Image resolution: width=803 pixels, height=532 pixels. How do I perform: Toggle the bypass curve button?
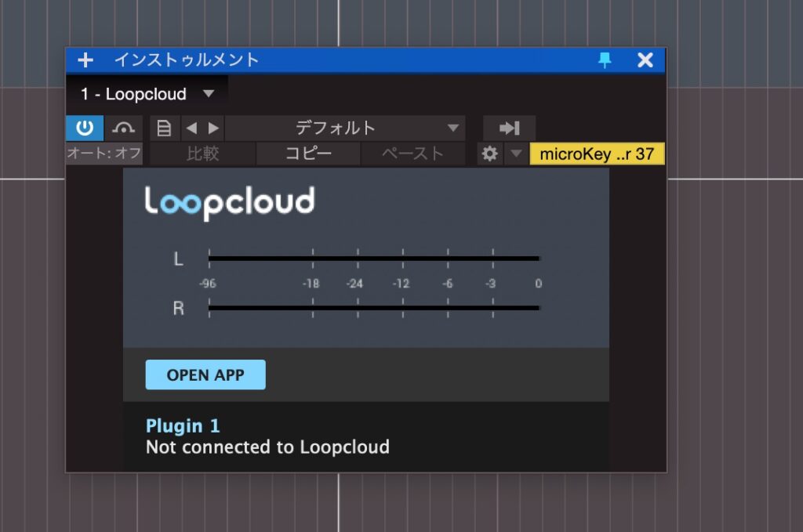click(124, 128)
